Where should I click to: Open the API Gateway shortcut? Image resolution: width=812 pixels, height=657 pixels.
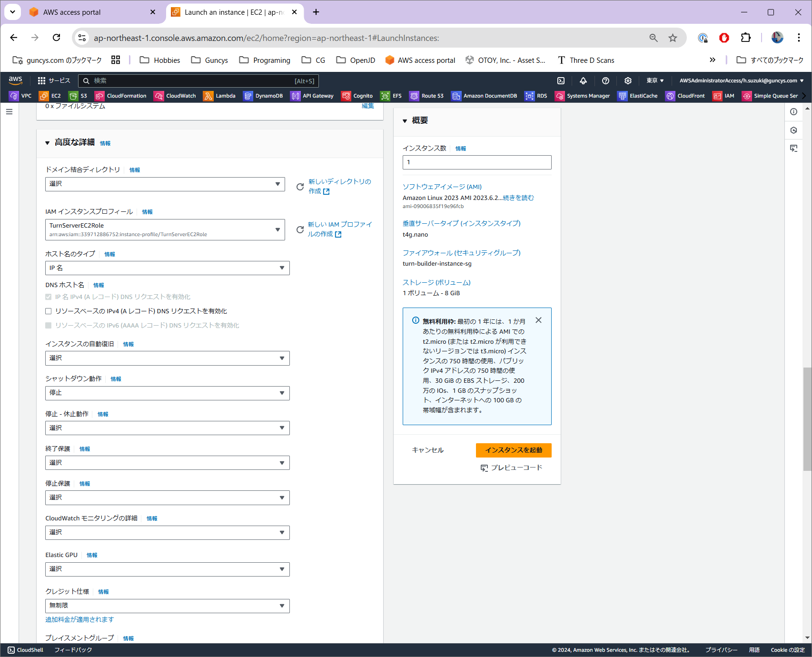tap(312, 96)
